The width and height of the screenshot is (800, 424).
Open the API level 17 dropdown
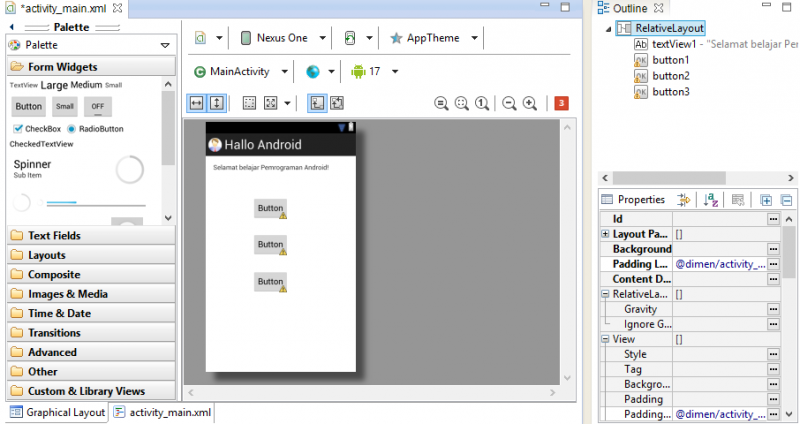(x=395, y=71)
